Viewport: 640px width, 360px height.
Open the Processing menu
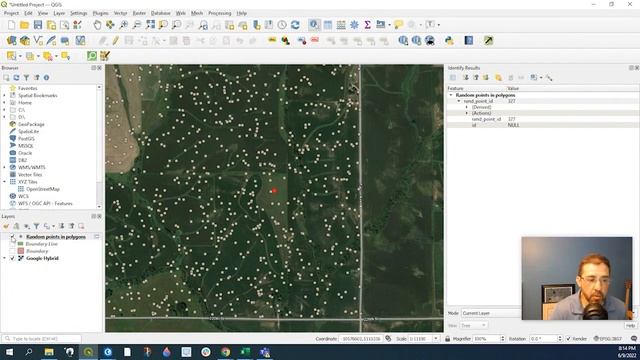[x=220, y=13]
